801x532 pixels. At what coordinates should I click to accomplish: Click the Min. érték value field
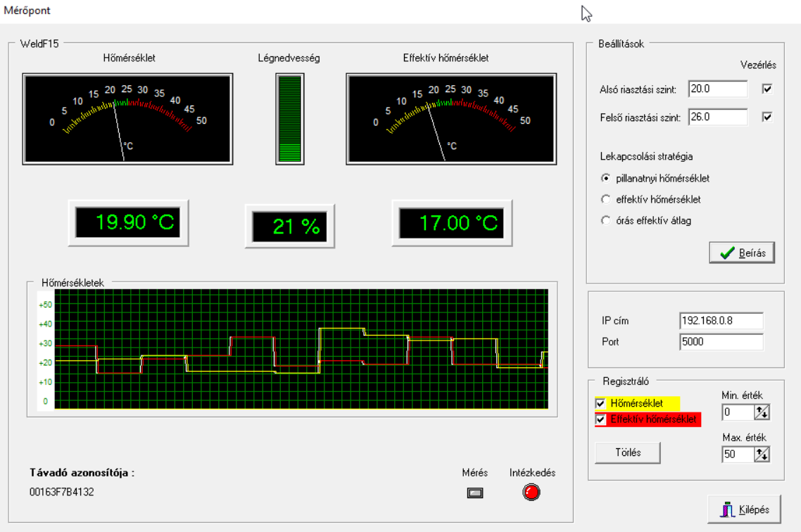tap(738, 412)
